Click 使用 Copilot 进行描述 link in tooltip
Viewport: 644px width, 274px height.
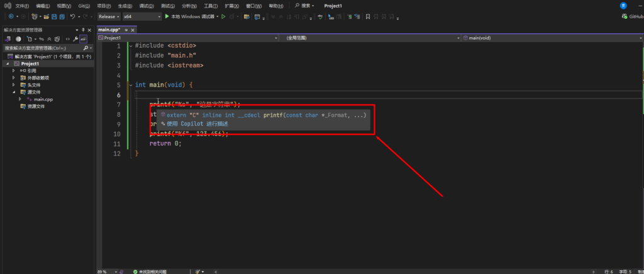click(x=197, y=124)
